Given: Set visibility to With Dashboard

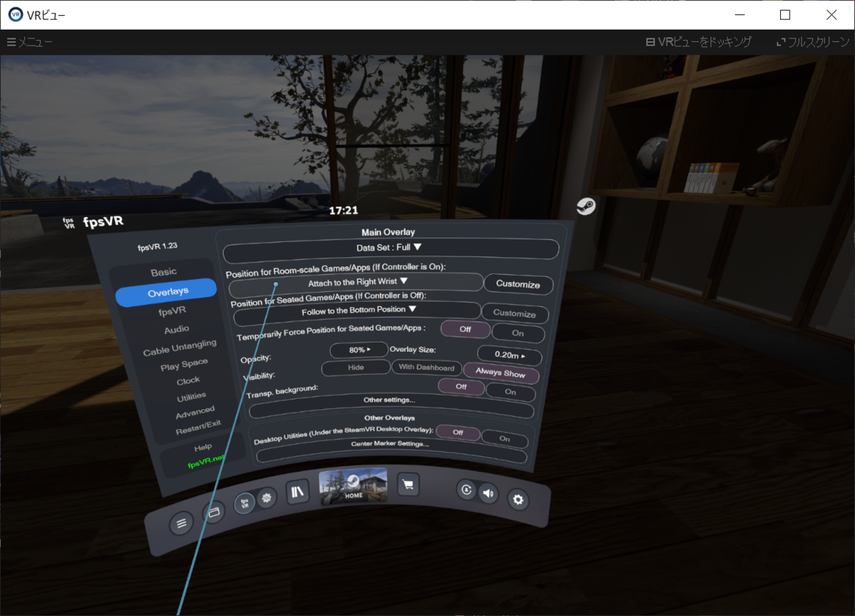Looking at the screenshot, I should 427,367.
